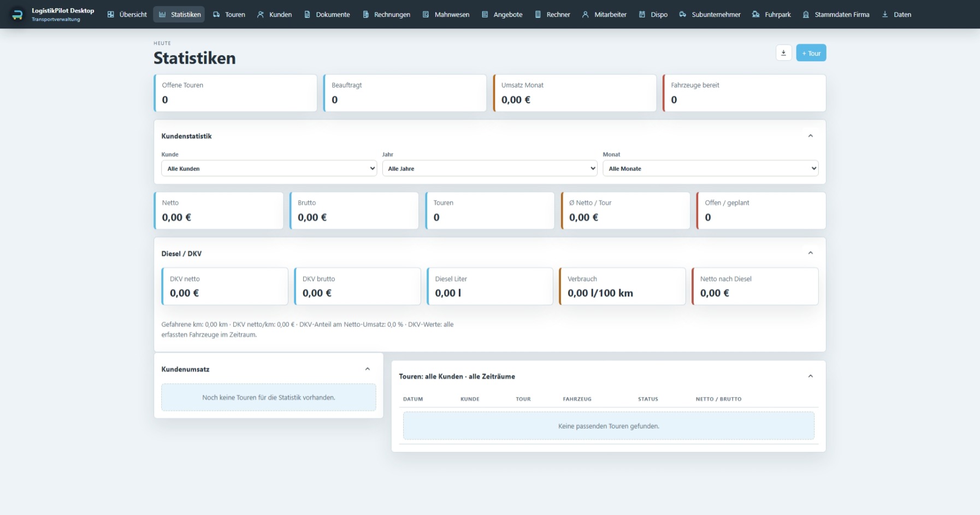The width and height of the screenshot is (980, 515).
Task: Click the TOUR column header
Action: [x=523, y=399]
